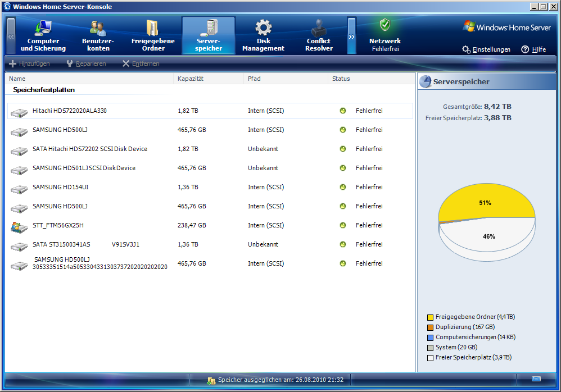Open Hilfe
The image size is (561, 392).
tap(533, 49)
